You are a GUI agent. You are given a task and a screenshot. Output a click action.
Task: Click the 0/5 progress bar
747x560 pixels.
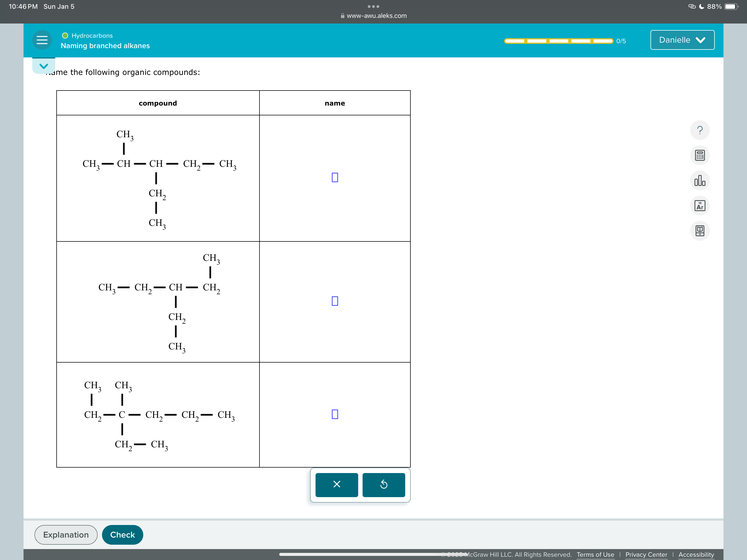tap(558, 41)
